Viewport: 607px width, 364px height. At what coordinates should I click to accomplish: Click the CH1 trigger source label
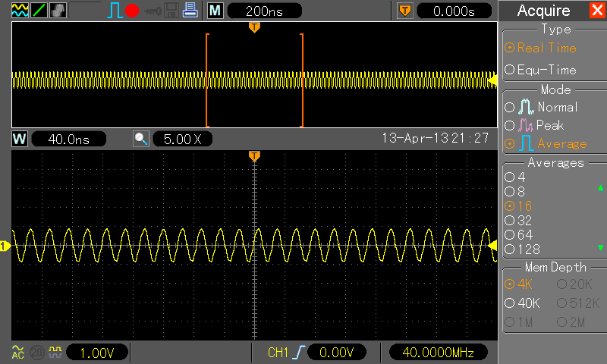pyautogui.click(x=278, y=352)
